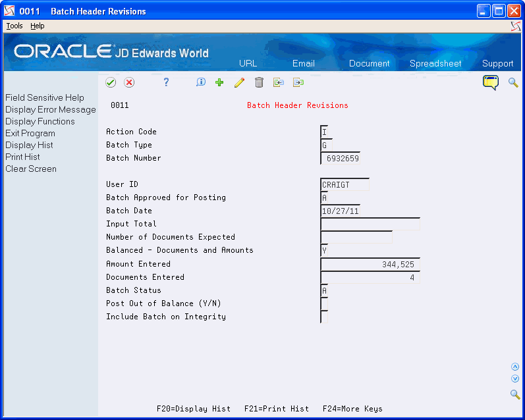This screenshot has height=420, width=525.
Task: Click Balanced Documents and Amounts field
Action: coord(324,250)
